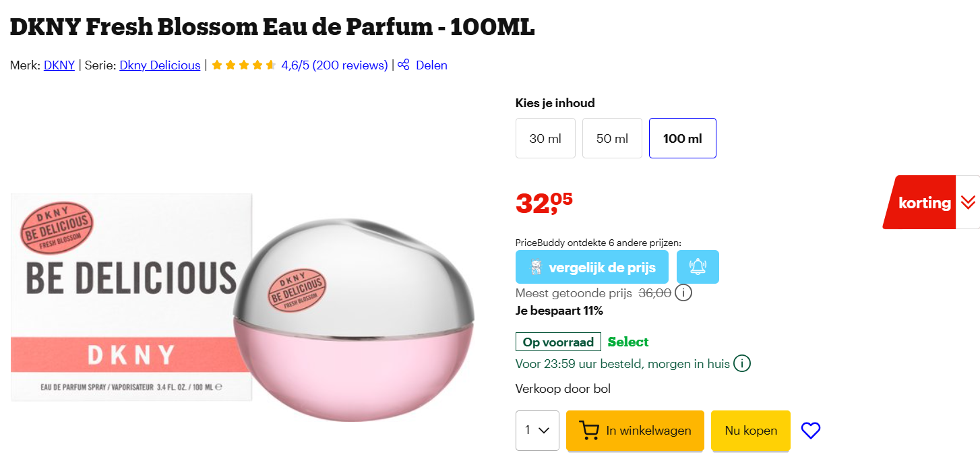
Task: Open the DKNY brand page
Action: pyautogui.click(x=59, y=65)
